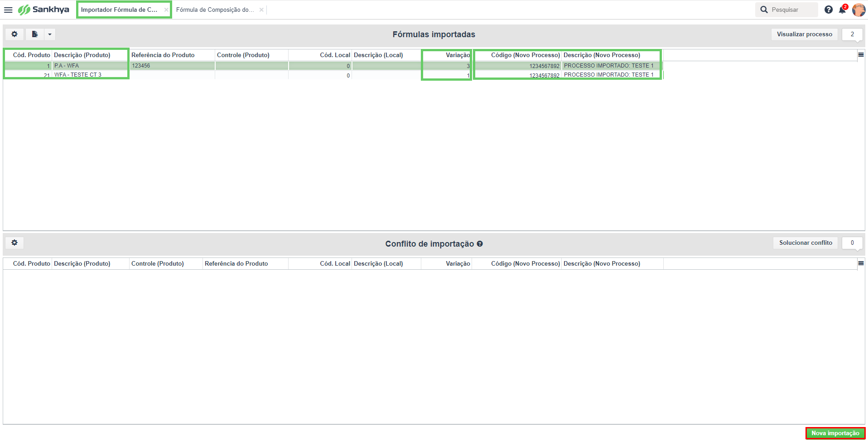Sort by Cód. Produto in top grid
Image resolution: width=868 pixels, height=442 pixels.
(x=28, y=55)
